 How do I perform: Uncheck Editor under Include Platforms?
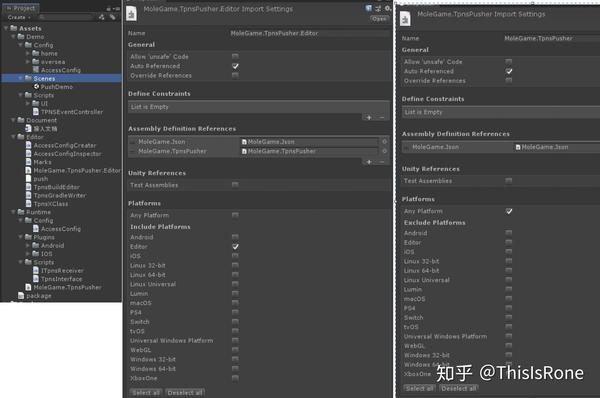(x=235, y=247)
